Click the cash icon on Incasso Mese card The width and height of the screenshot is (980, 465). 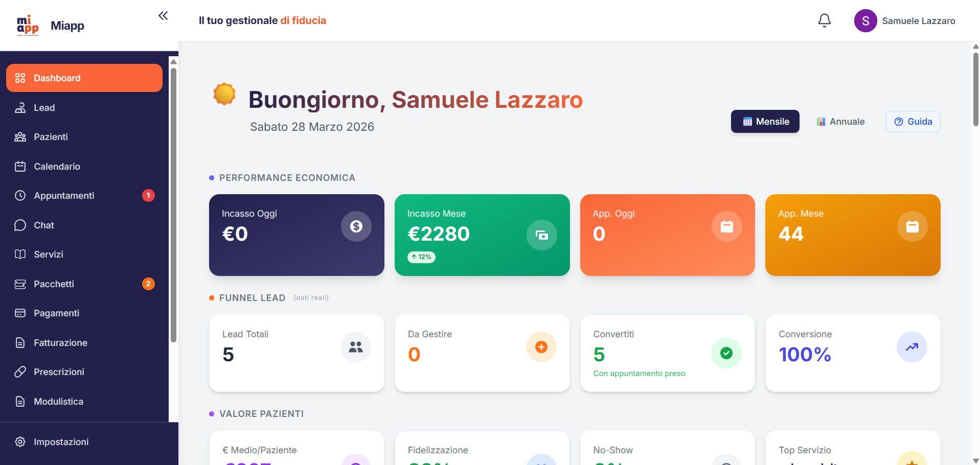[x=542, y=235]
